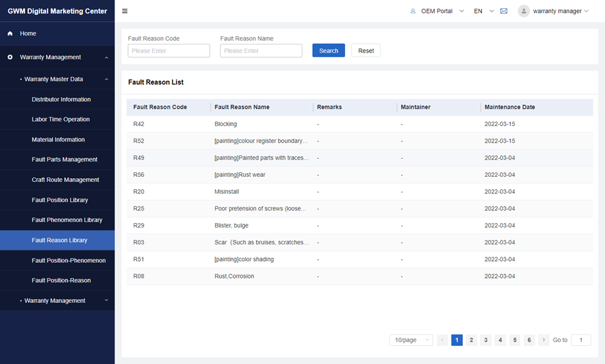Go to page 1
Viewport: 605px width, 364px height.
coord(457,340)
